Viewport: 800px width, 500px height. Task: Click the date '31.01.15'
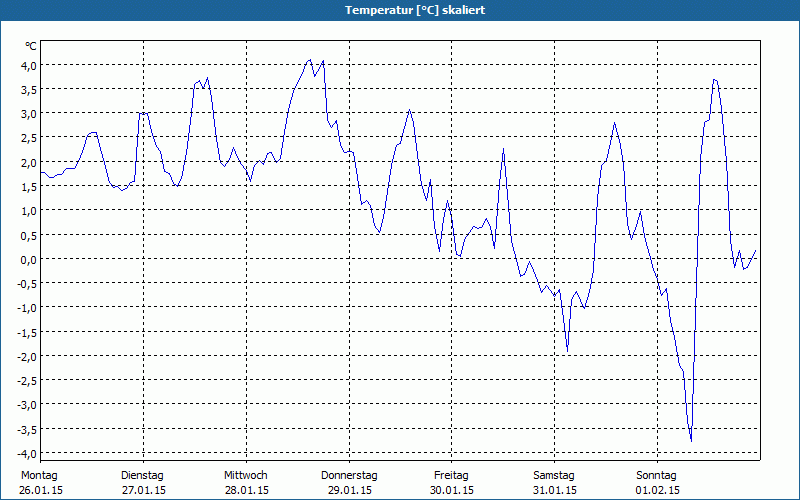[x=555, y=490]
